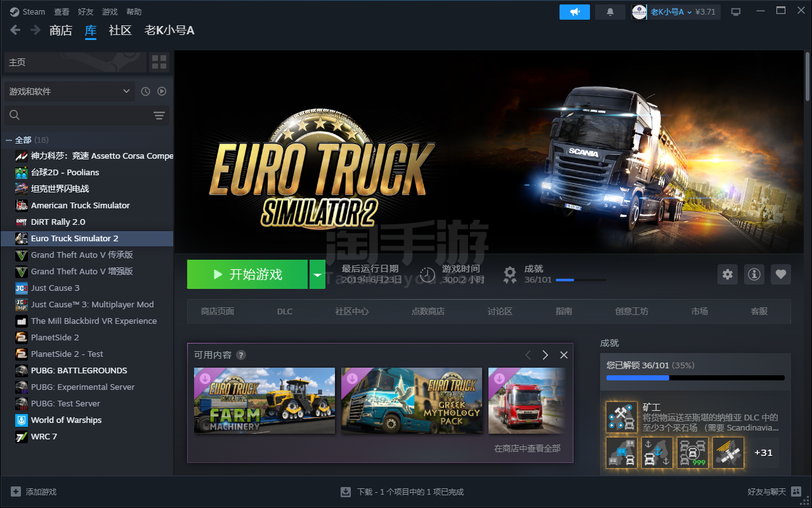Viewport: 812px width, 508px height.
Task: Click 添加游戏 label
Action: click(41, 492)
